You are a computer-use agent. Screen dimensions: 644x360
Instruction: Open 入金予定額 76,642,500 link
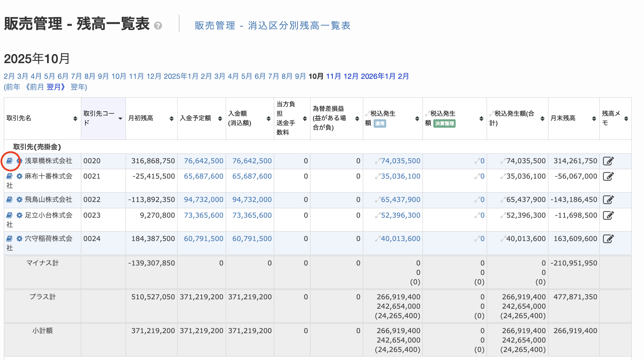coord(203,161)
